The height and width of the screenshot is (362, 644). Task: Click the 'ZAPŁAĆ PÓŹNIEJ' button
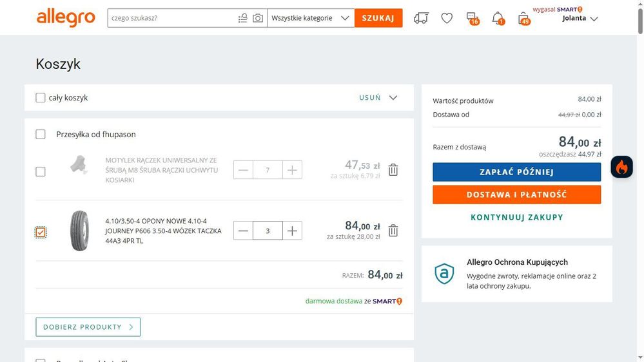[x=516, y=172]
